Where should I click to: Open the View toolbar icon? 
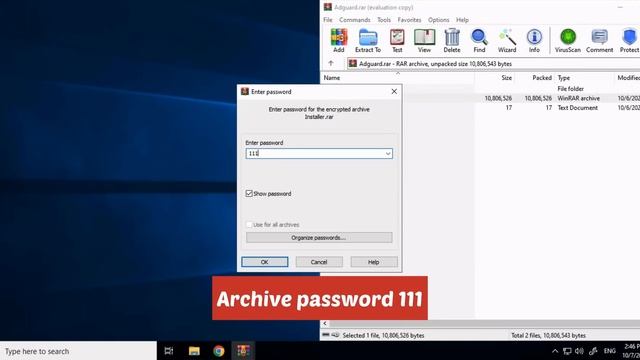point(424,40)
